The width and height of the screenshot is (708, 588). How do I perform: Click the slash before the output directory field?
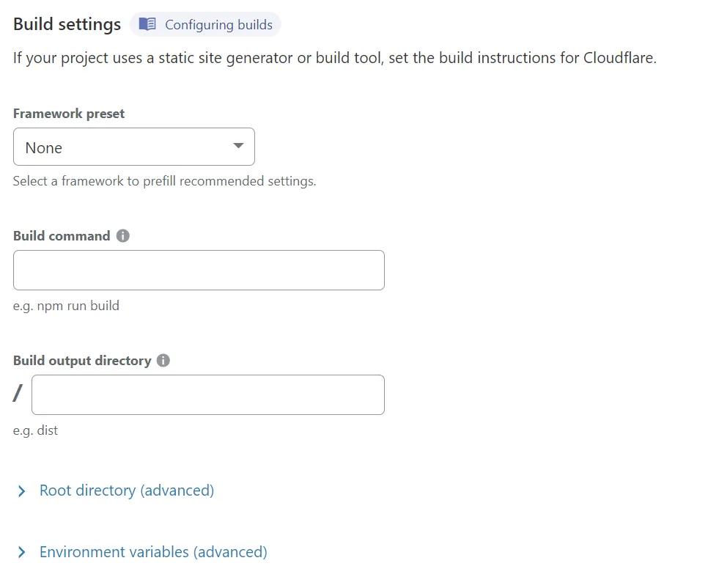(15, 394)
